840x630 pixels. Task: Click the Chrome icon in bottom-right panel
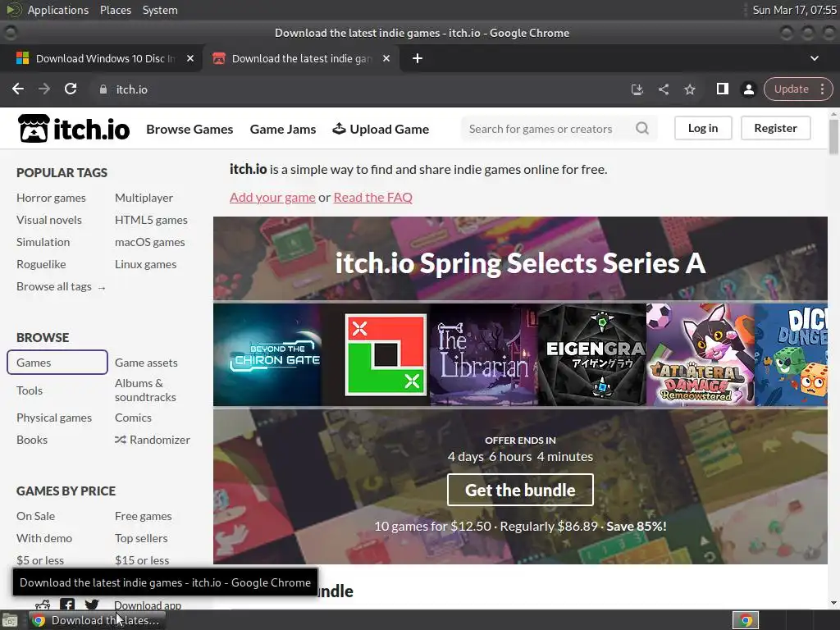pos(746,620)
